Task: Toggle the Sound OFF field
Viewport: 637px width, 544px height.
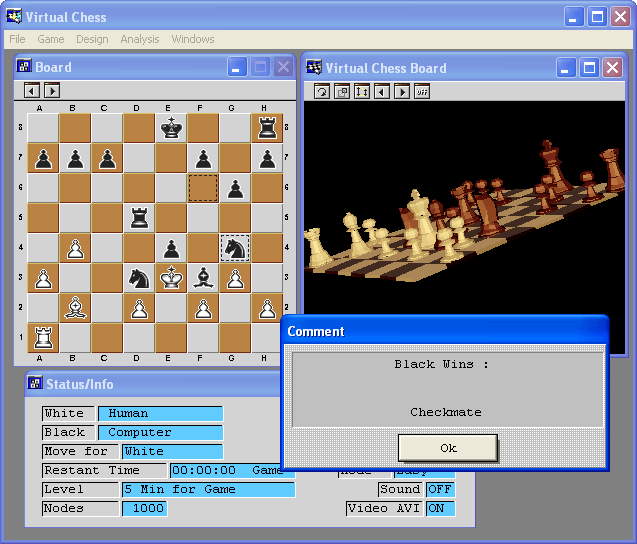Action: click(440, 489)
